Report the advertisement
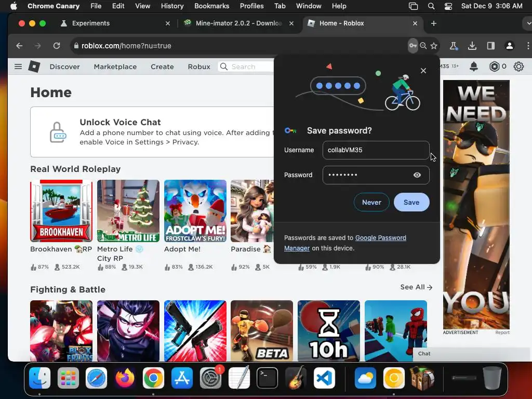Viewport: 532px width, 399px height. pyautogui.click(x=502, y=332)
